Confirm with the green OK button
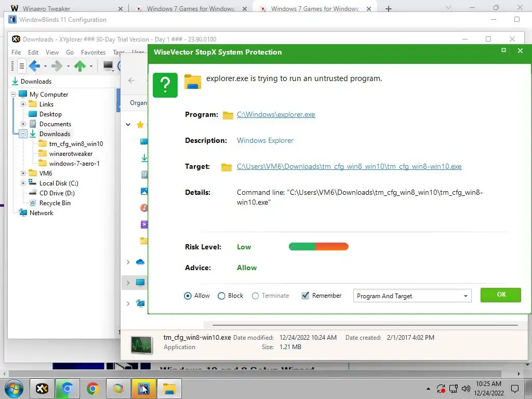Image resolution: width=532 pixels, height=399 pixels. point(501,295)
